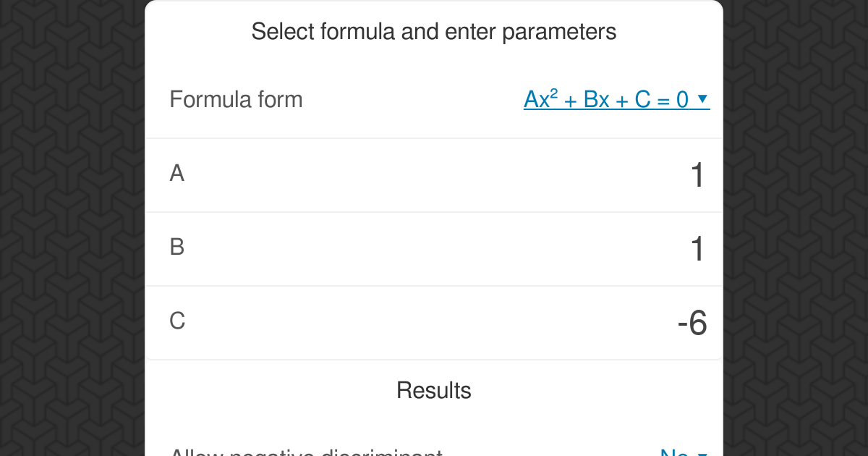Click the C value field showing -6
This screenshot has width=868, height=456.
click(x=692, y=324)
